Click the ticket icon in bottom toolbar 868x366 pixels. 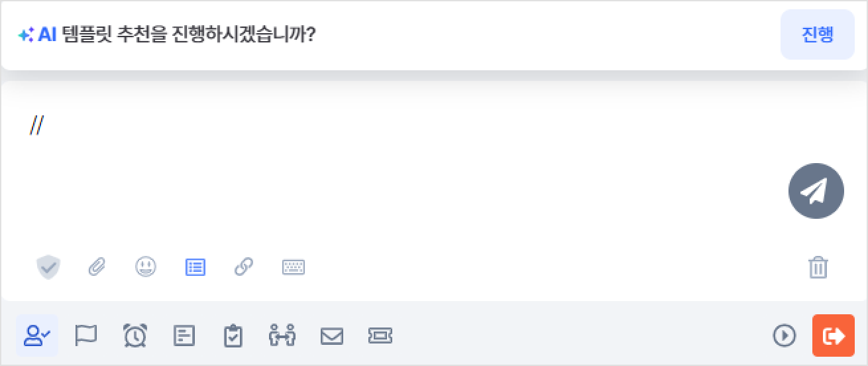click(x=380, y=336)
